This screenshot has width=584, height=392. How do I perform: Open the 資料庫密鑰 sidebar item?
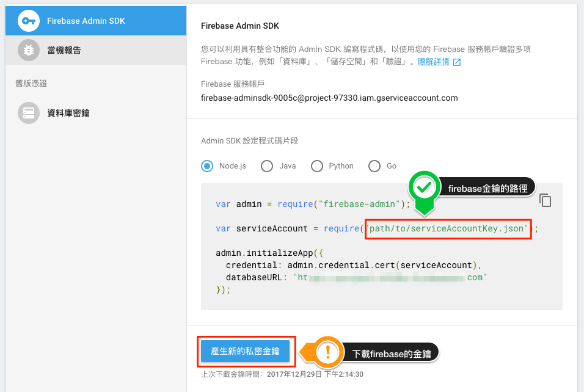coord(96,113)
